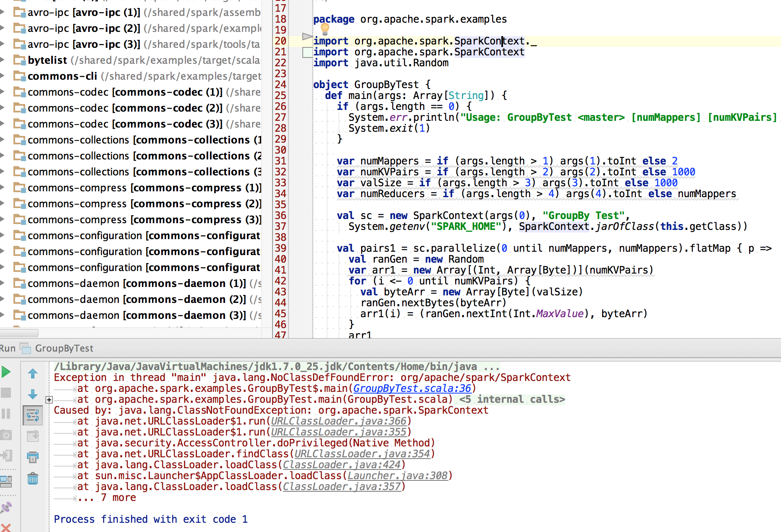This screenshot has height=532, width=781.
Task: Click the lightbulb intention icon in editor
Action: point(325,29)
